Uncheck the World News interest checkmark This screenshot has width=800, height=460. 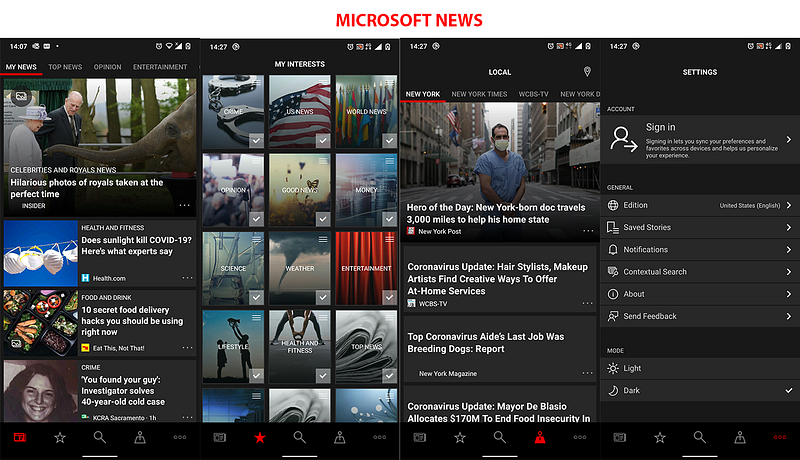pyautogui.click(x=389, y=140)
